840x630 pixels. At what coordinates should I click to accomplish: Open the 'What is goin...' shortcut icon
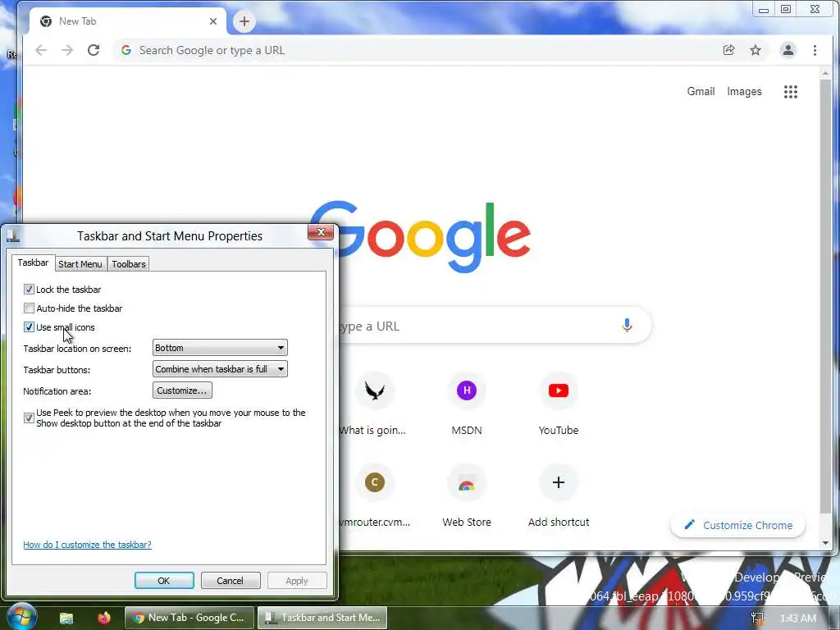coord(374,390)
